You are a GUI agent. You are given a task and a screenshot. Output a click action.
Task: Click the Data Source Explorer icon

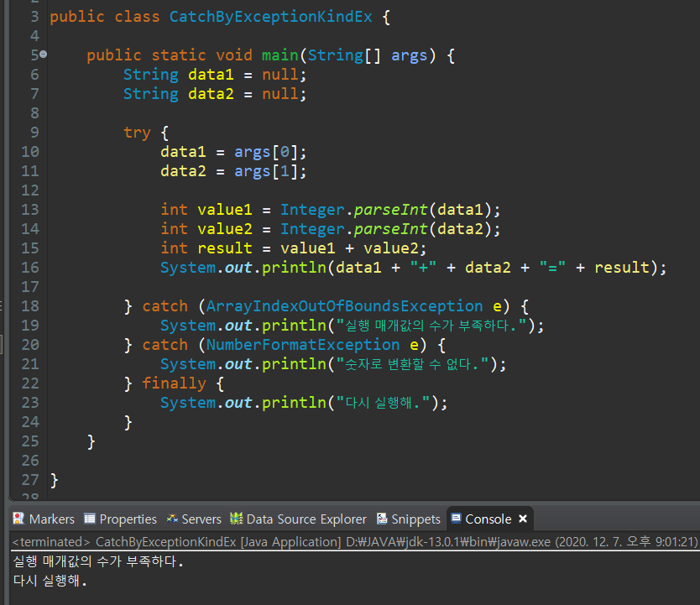tap(236, 518)
